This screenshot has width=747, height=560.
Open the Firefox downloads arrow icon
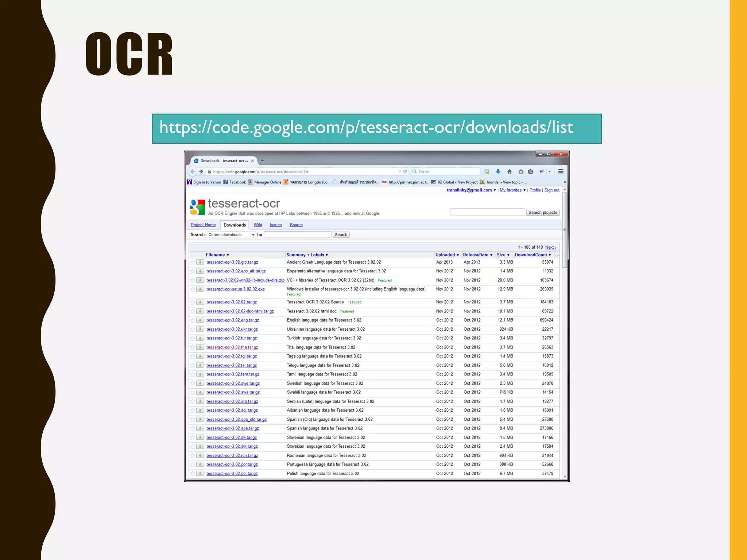coord(498,172)
